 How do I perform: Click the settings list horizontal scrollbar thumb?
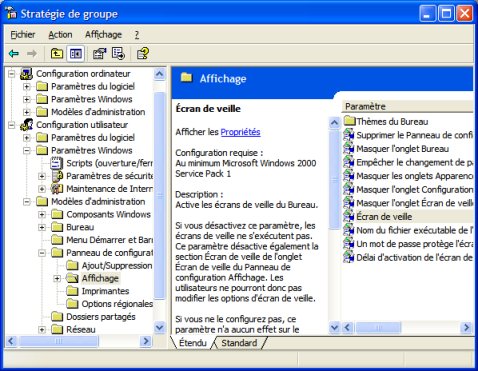click(x=378, y=328)
